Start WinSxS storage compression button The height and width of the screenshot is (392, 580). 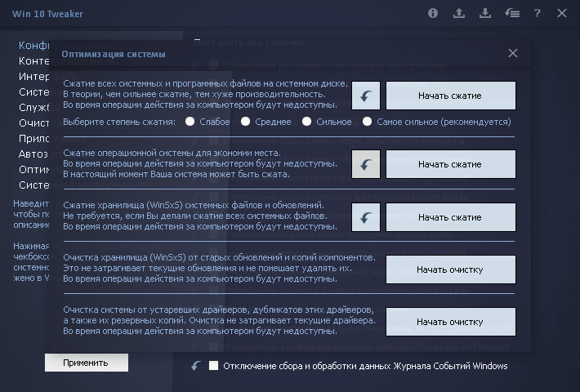(x=451, y=217)
